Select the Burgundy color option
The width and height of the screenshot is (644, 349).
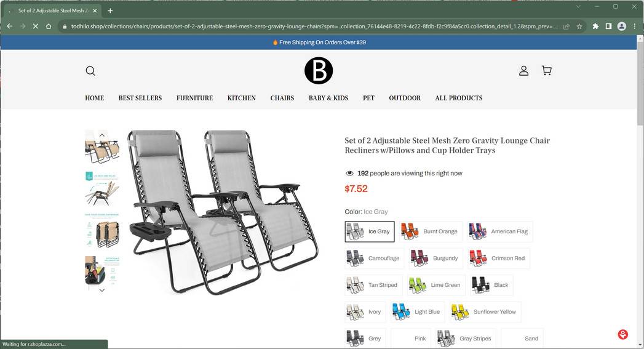coord(435,258)
